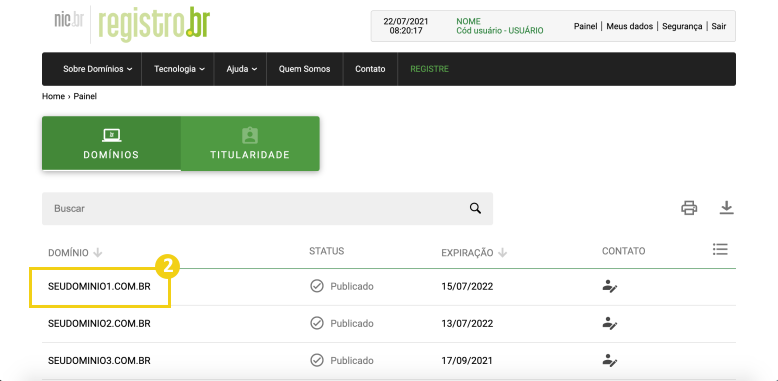Open domain SEUDOMINIO3.COM.BR

[x=99, y=361]
